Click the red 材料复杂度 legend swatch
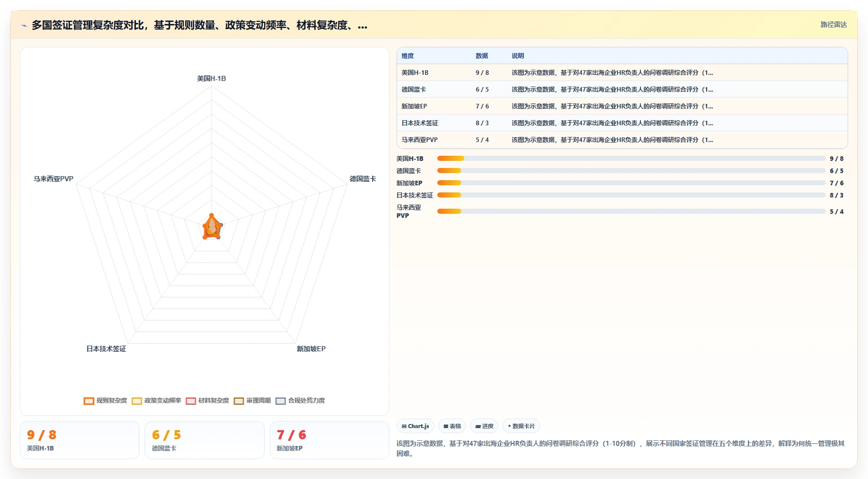 (x=191, y=401)
